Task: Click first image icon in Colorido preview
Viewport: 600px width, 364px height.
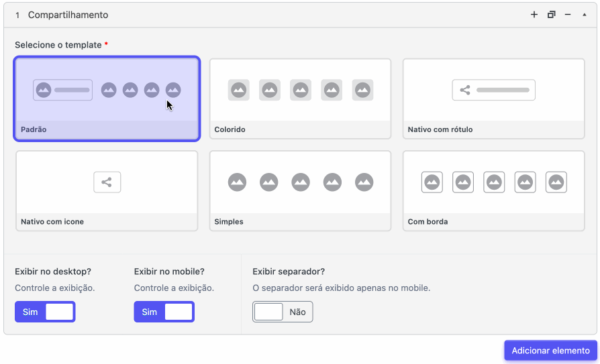Action: click(x=239, y=90)
